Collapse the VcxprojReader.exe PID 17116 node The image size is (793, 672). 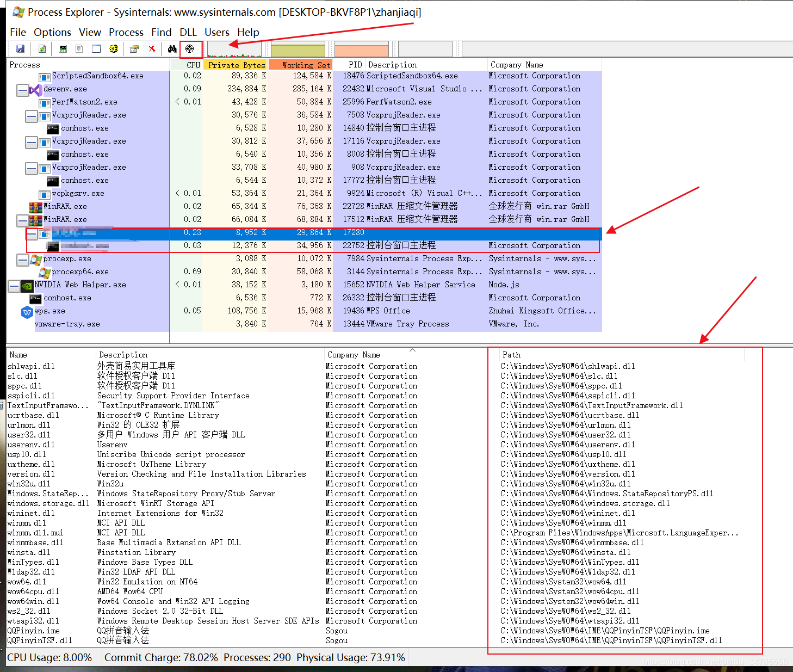[31, 142]
